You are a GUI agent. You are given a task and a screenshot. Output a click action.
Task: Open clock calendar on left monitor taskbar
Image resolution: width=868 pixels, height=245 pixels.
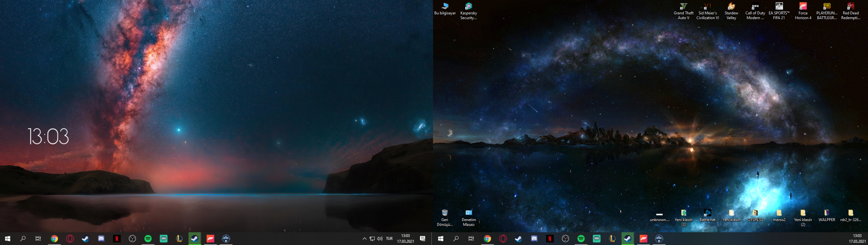406,239
